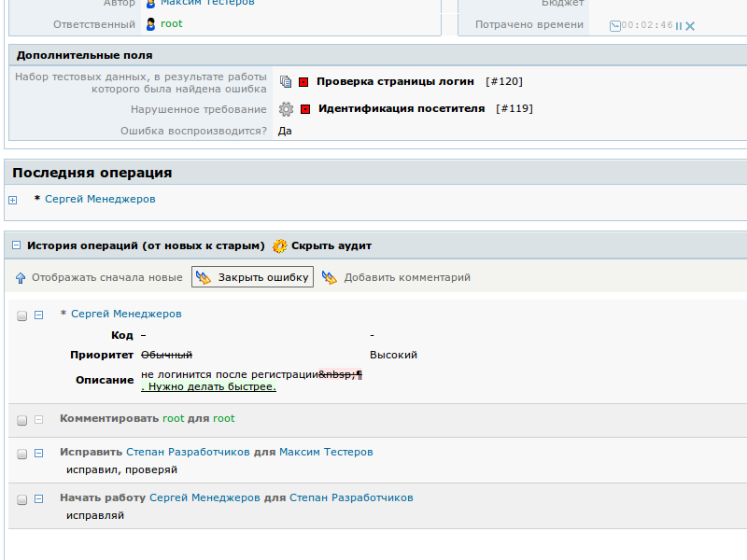
Task: Tick checkbox for Сергей Менеджеров audit entry
Action: 22,315
